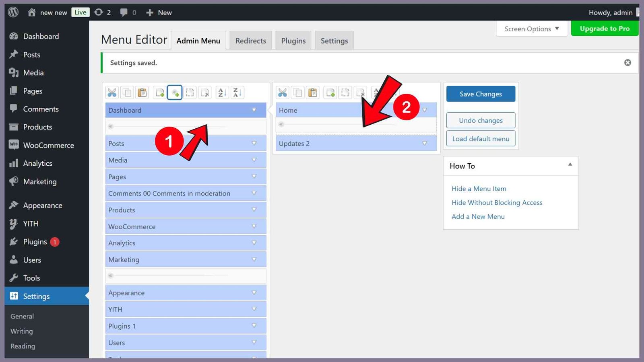Switch to the Plugins tab in Menu Editor
Image resolution: width=644 pixels, height=362 pixels.
293,41
